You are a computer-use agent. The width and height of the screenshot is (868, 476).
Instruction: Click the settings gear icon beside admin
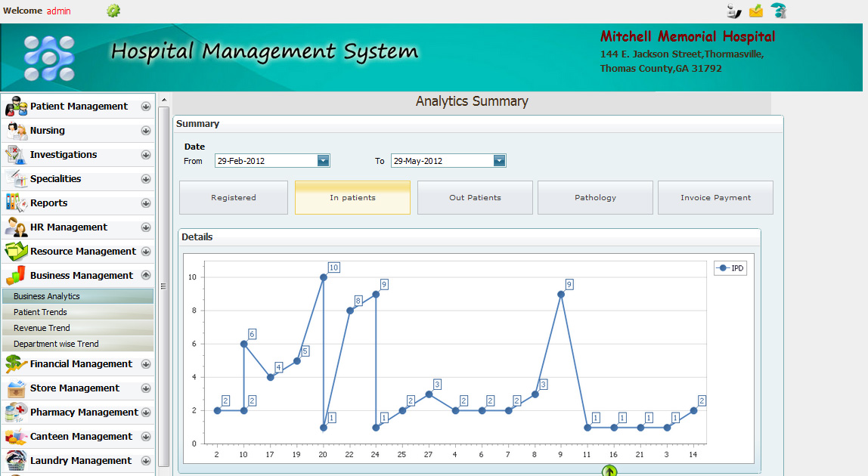[113, 11]
